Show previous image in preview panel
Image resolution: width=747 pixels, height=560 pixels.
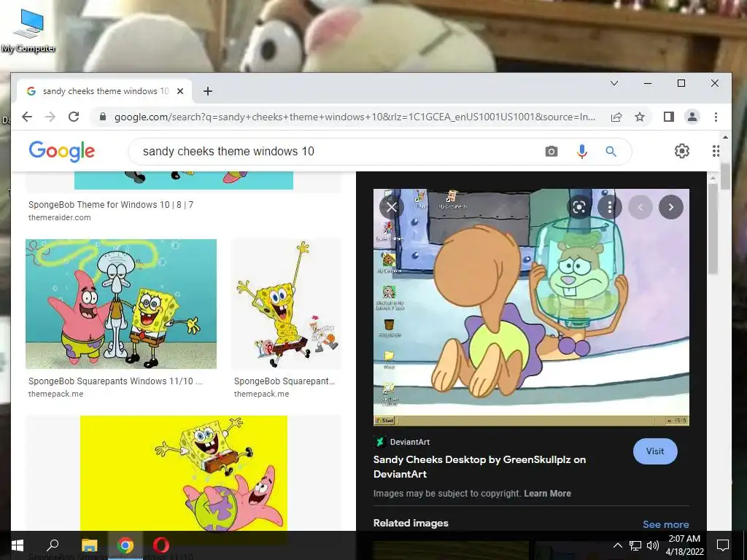[x=640, y=206]
